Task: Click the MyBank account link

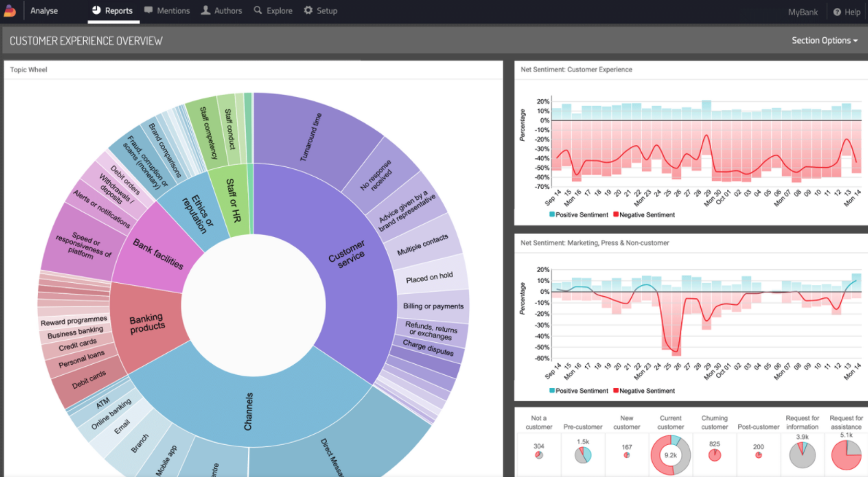Action: pos(802,12)
